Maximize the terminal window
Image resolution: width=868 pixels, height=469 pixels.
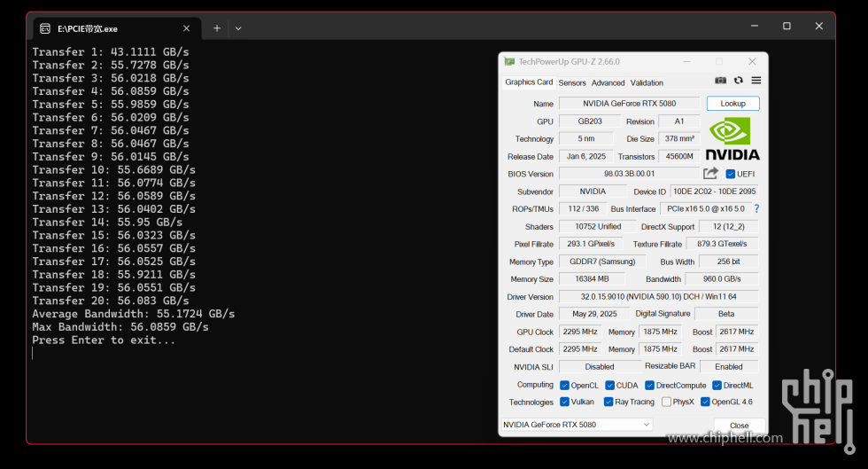pyautogui.click(x=787, y=26)
